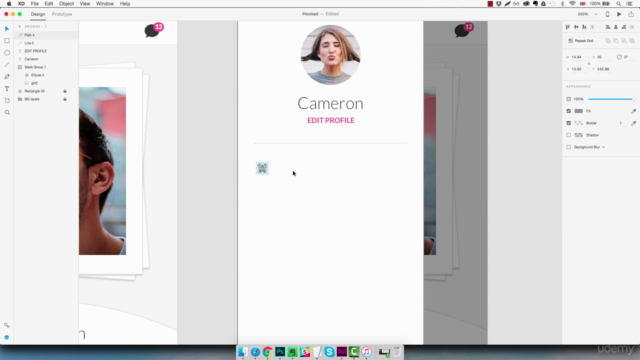Start Desktop Preview play button

click(x=619, y=14)
